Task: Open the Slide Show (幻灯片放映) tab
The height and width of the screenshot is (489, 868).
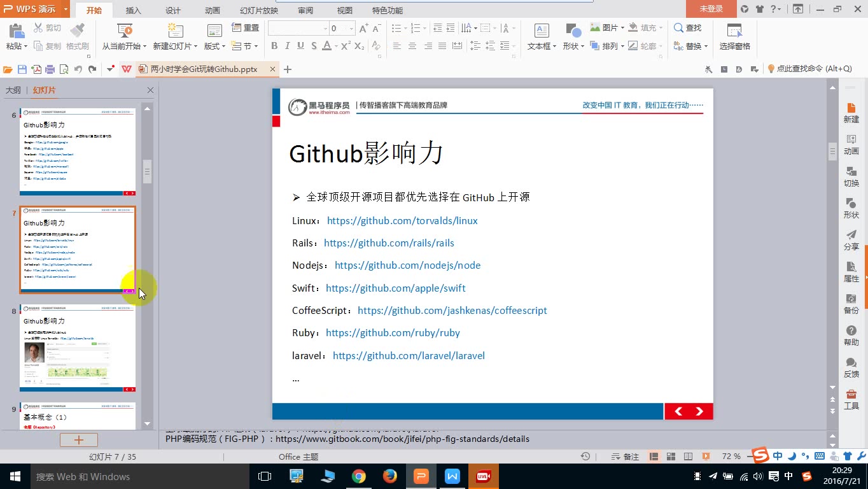Action: 259,10
